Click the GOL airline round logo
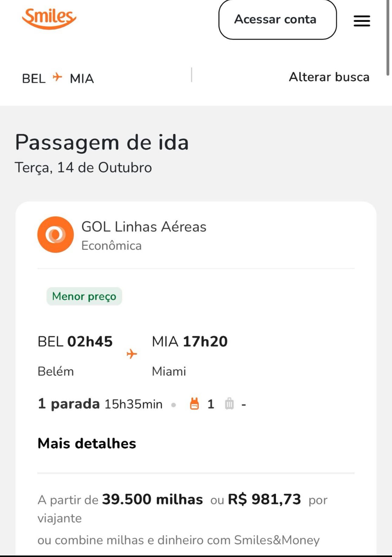392x557 pixels. tap(56, 235)
